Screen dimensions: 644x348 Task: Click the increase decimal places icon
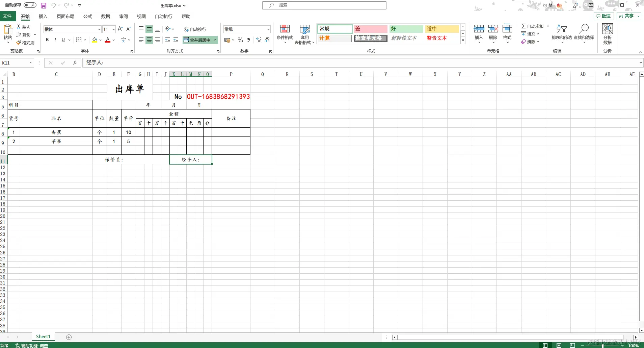point(259,40)
